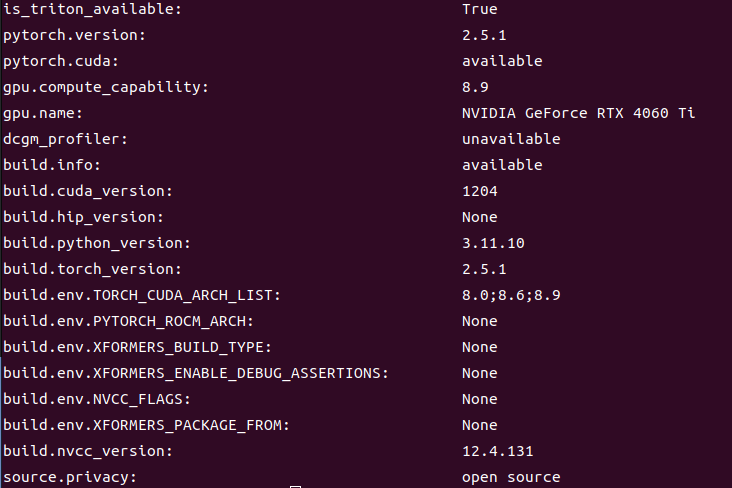
Task: Click the build.nvcc_version 12.4.131 value
Action: click(497, 452)
